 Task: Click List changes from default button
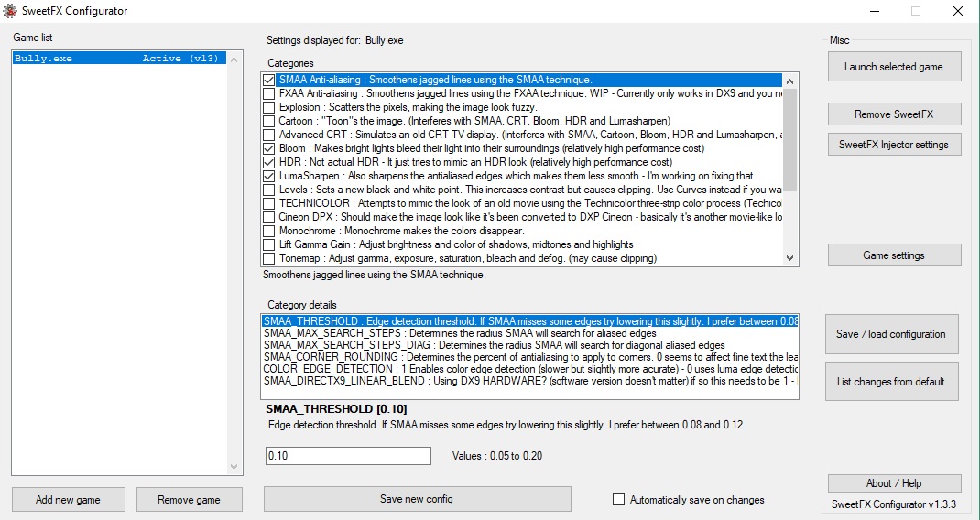click(892, 381)
